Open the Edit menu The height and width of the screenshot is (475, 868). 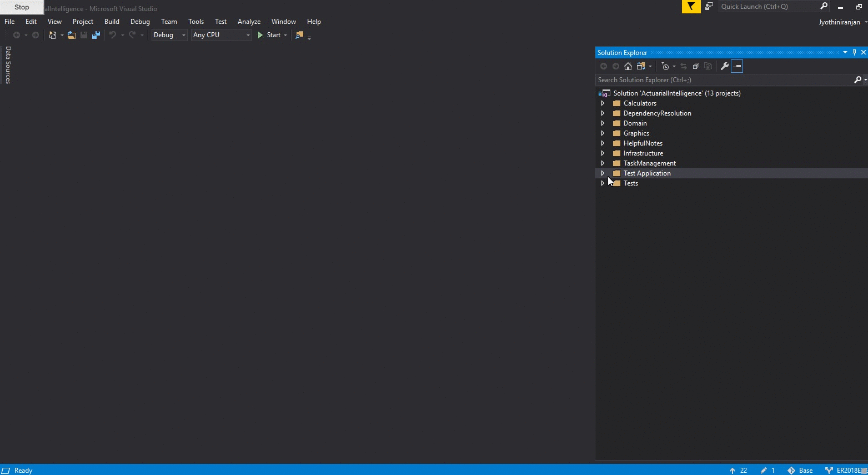[x=31, y=22]
